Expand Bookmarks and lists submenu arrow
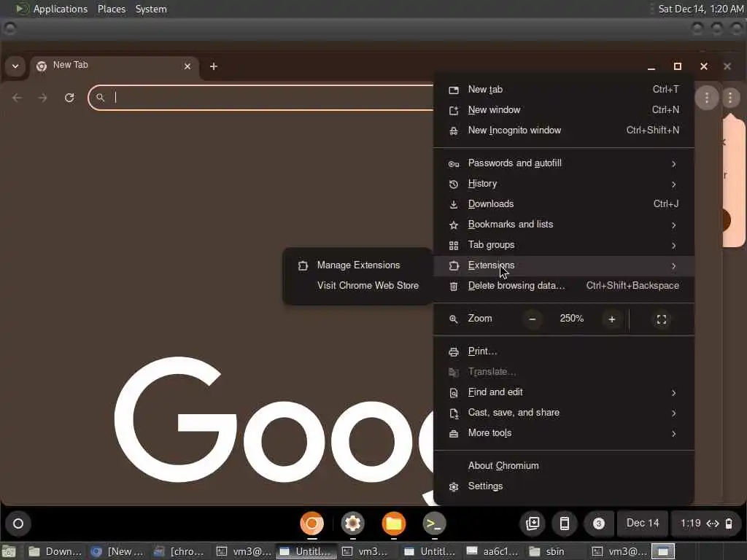The height and width of the screenshot is (560, 747). coord(673,225)
